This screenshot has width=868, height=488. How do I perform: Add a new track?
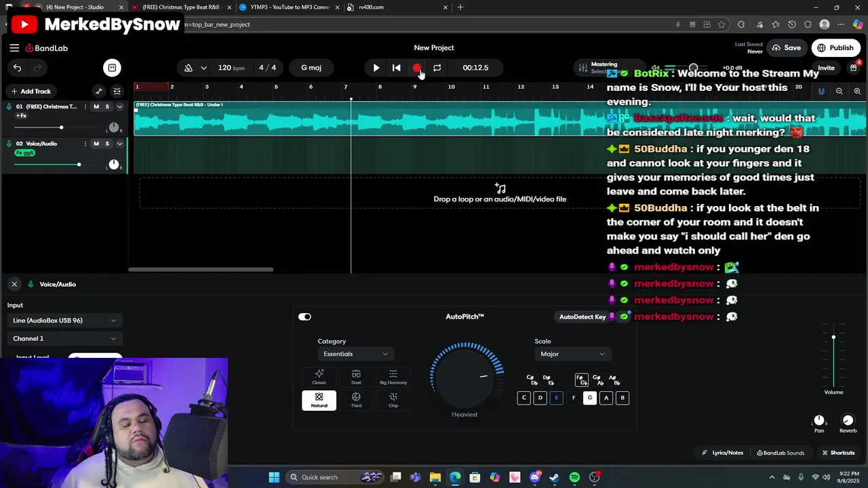31,91
